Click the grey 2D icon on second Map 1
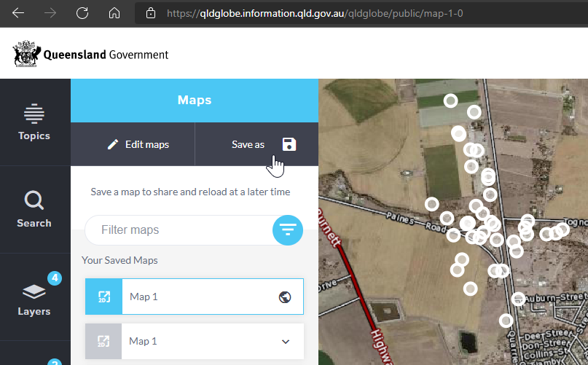Image resolution: width=588 pixels, height=365 pixels. tap(103, 341)
